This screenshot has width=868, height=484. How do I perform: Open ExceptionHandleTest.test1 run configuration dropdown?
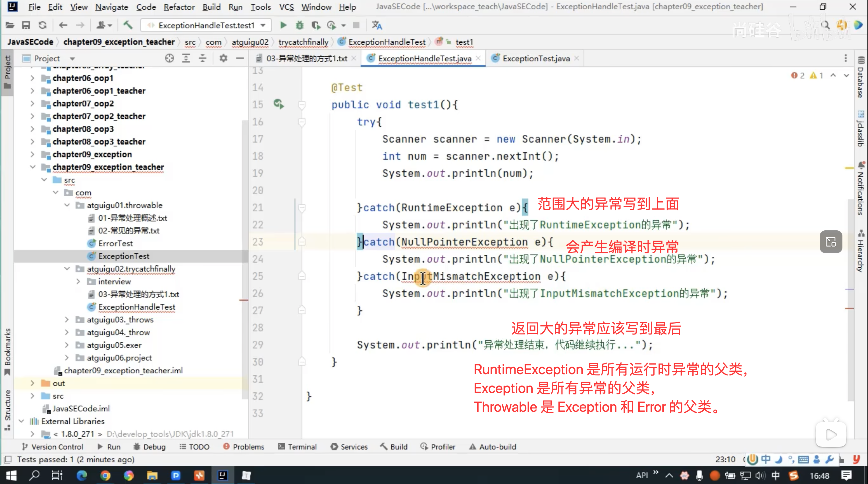[263, 25]
